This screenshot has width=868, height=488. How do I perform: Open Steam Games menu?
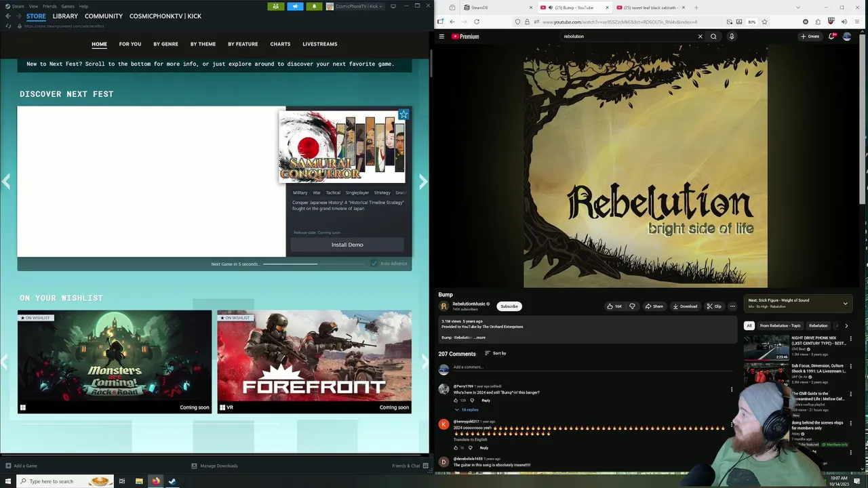pyautogui.click(x=68, y=6)
